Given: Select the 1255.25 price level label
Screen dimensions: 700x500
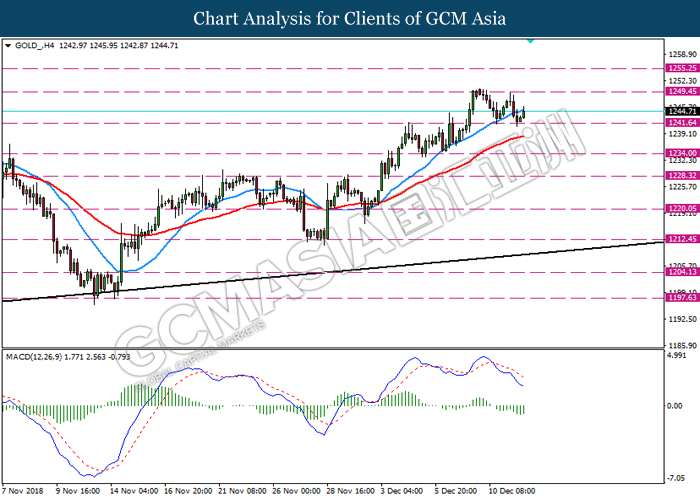Looking at the screenshot, I should pyautogui.click(x=683, y=68).
